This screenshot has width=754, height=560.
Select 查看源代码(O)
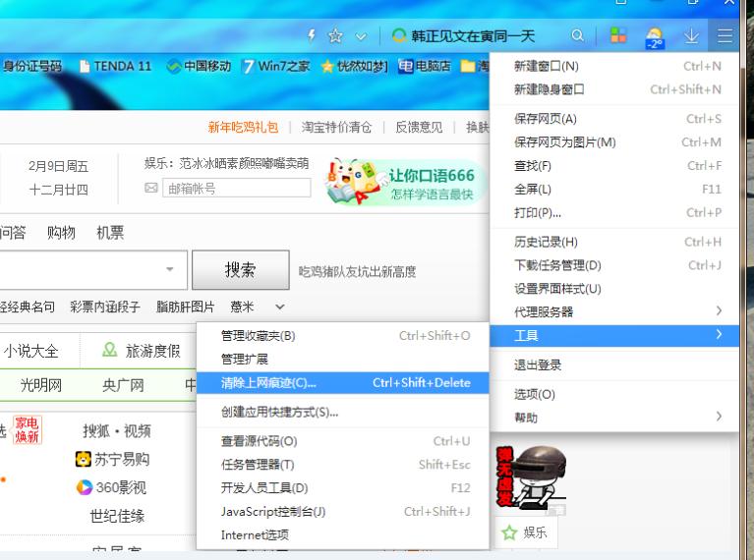coord(343,441)
